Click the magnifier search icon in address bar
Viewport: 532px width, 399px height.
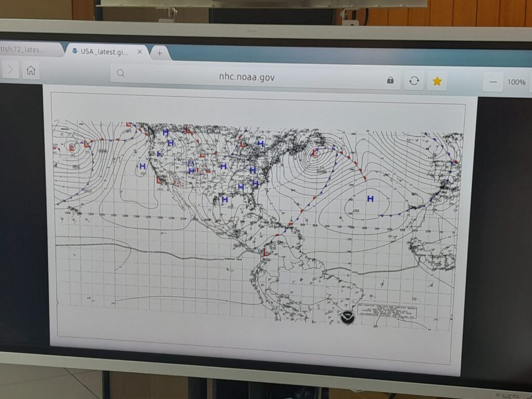coord(121,73)
